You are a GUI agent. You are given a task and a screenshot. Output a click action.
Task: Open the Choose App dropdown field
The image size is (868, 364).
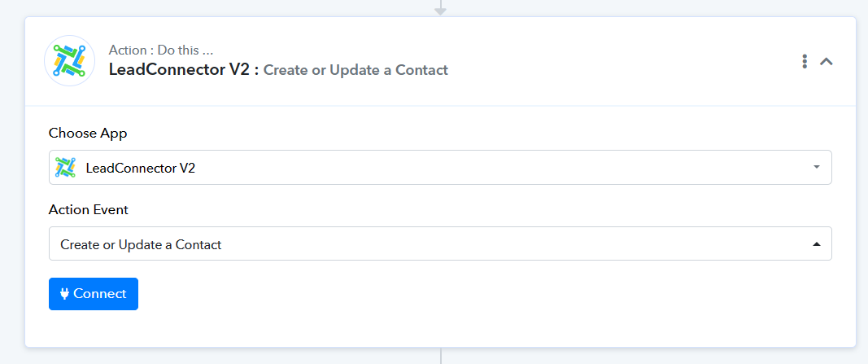click(439, 168)
